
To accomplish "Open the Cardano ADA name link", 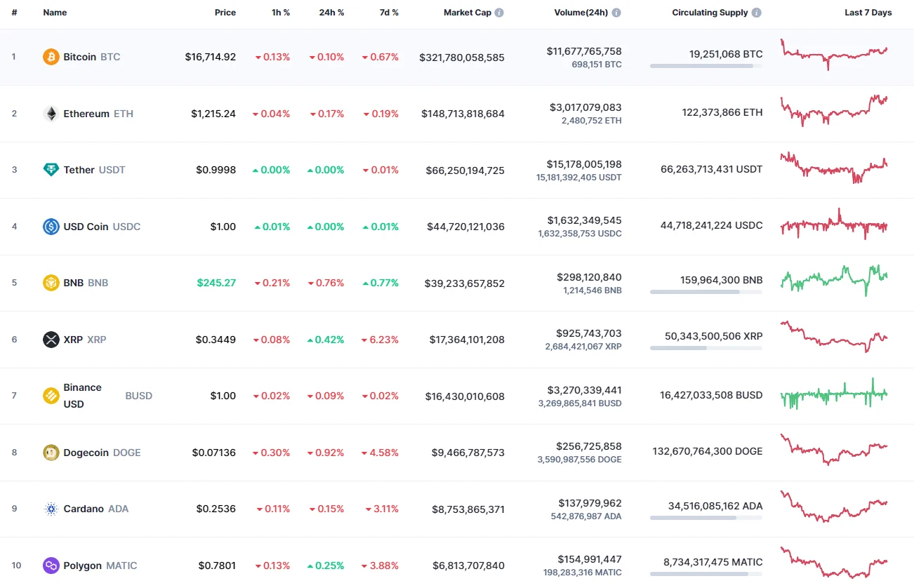I will (86, 508).
